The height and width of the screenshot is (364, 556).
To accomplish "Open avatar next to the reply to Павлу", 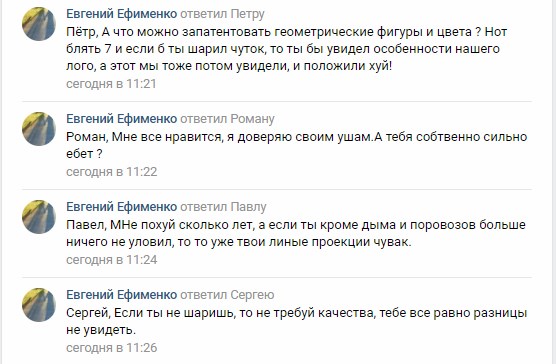I will (39, 217).
